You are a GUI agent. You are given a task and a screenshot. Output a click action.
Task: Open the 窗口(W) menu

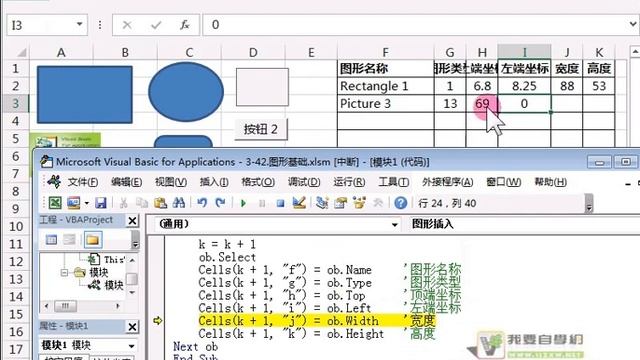click(503, 182)
